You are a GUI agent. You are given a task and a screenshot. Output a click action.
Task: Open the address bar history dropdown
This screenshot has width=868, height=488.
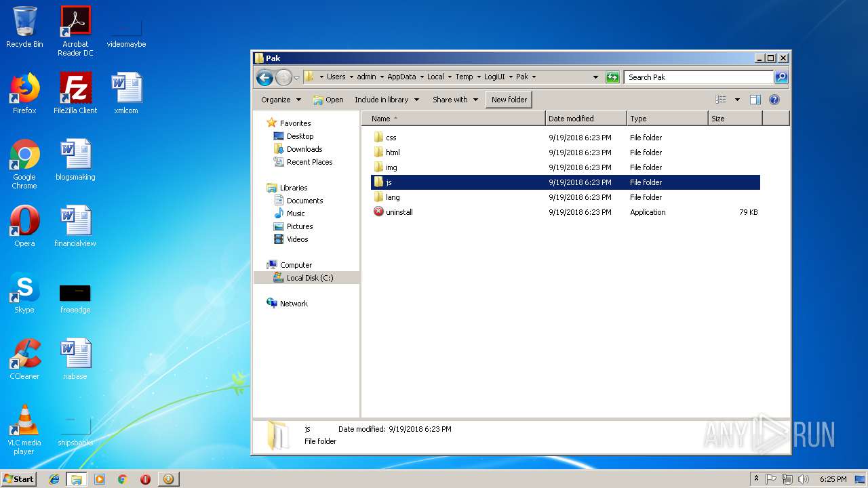point(595,77)
